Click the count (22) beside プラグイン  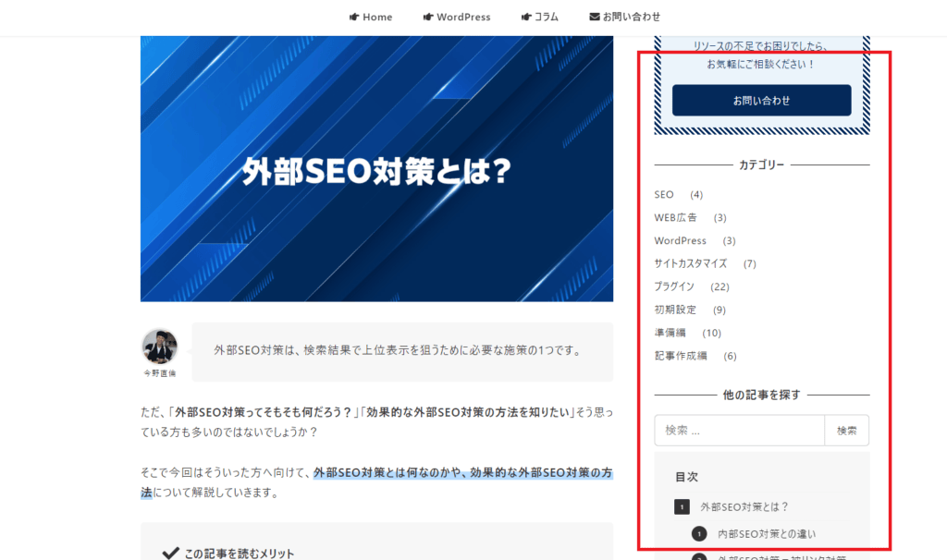719,286
